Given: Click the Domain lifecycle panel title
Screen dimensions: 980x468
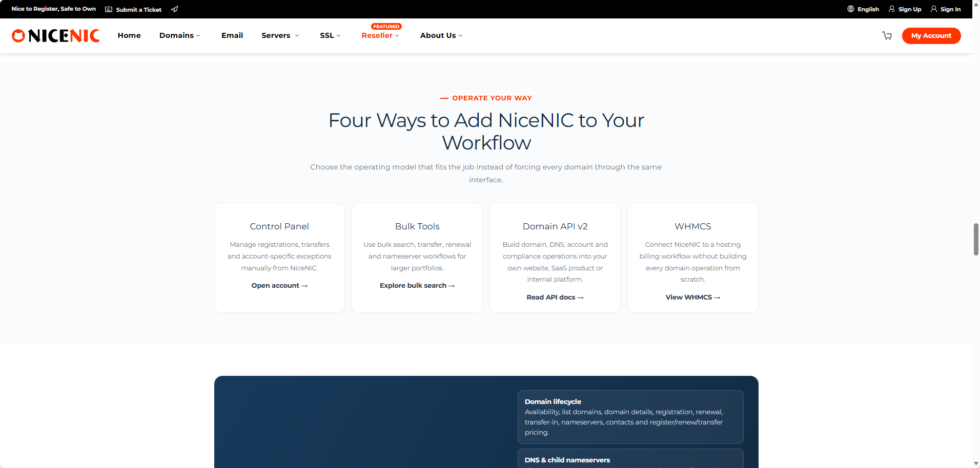Looking at the screenshot, I should [x=553, y=401].
